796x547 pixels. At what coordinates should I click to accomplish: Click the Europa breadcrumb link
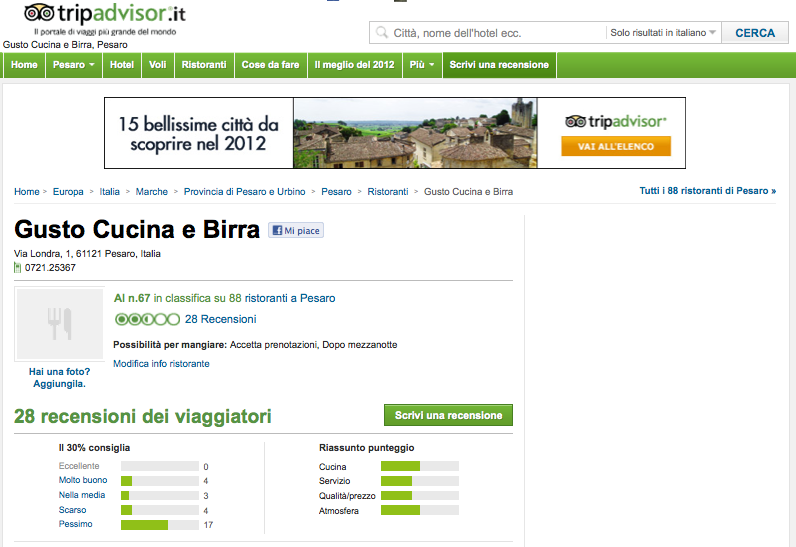pyautogui.click(x=68, y=192)
